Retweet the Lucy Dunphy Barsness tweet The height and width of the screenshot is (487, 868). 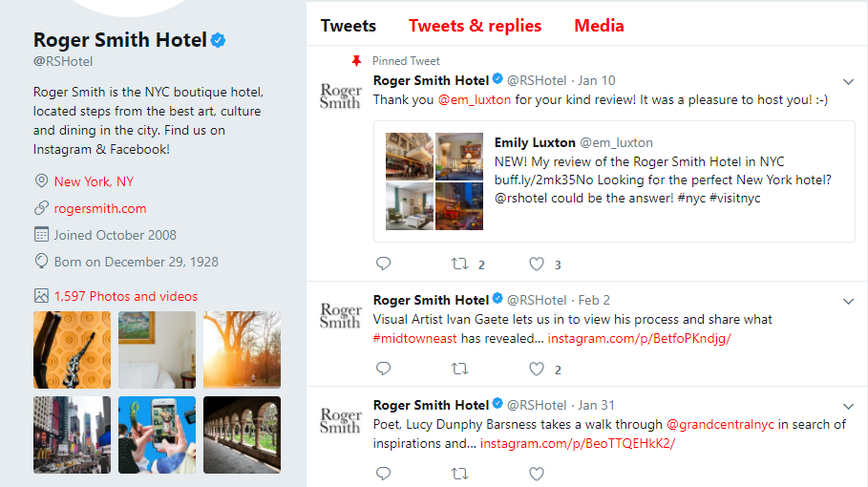click(459, 473)
